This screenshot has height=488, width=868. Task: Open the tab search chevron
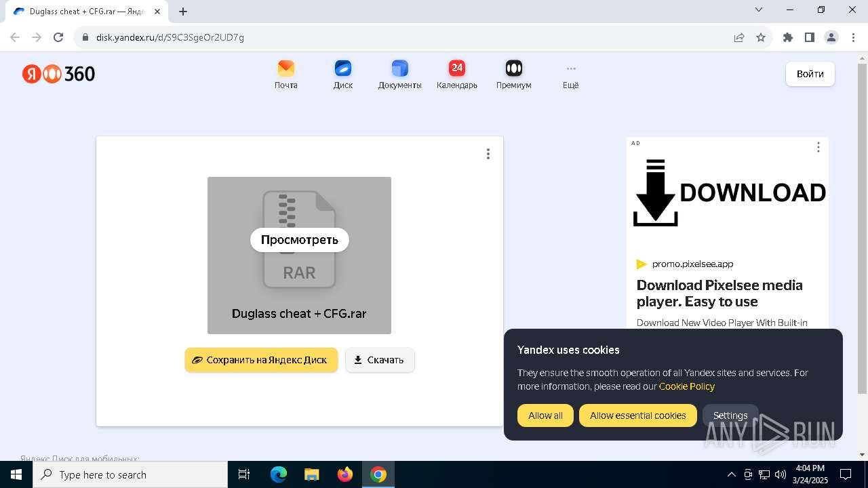point(759,9)
